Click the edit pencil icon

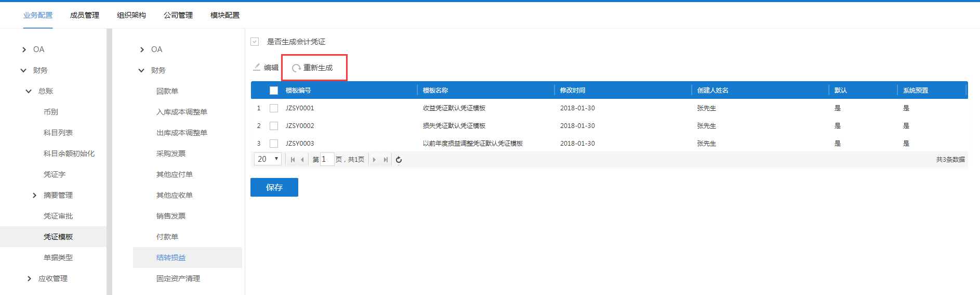click(257, 67)
